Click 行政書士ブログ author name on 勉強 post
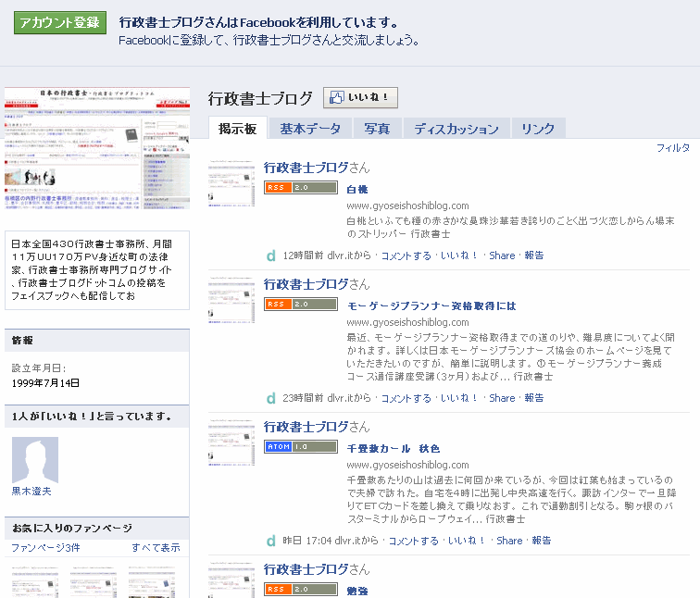Image resolution: width=700 pixels, height=598 pixels. (306, 569)
